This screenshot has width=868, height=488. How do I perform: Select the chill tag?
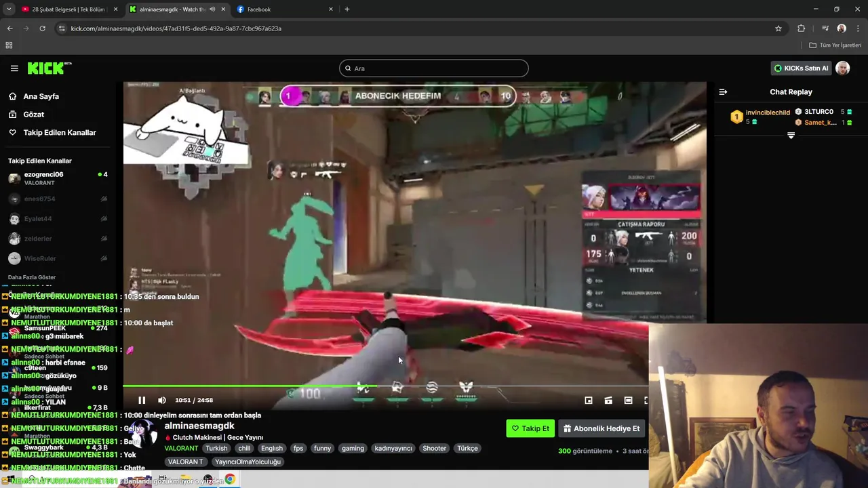244,448
